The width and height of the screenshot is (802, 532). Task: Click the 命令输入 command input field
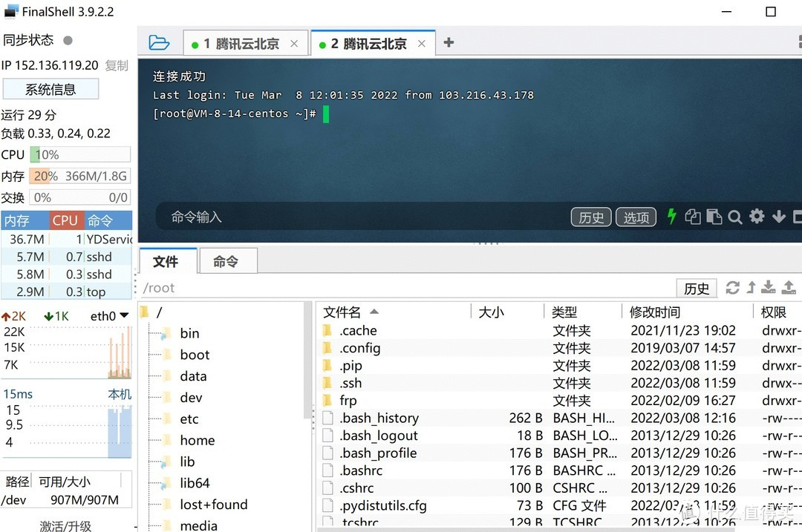pos(356,217)
